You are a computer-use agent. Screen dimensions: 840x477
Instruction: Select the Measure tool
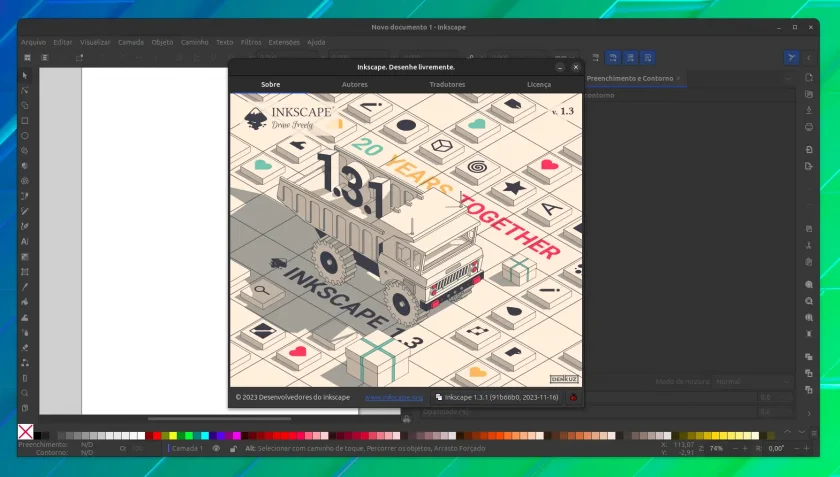pyautogui.click(x=25, y=378)
